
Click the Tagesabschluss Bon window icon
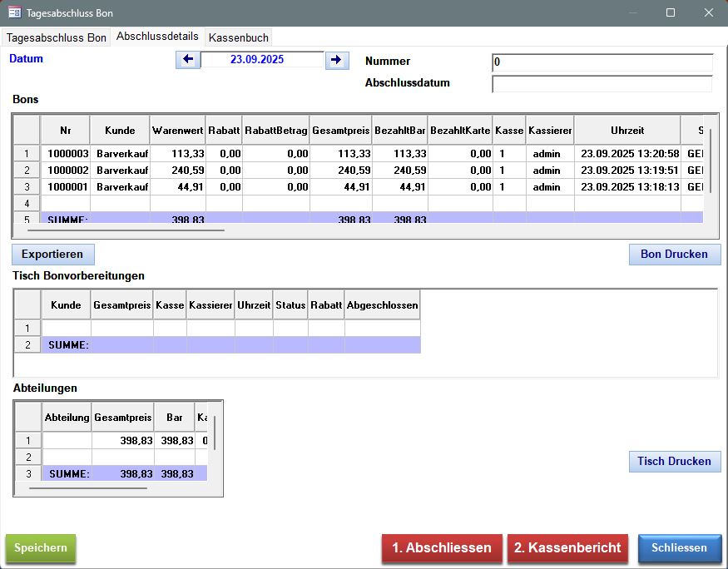click(14, 12)
